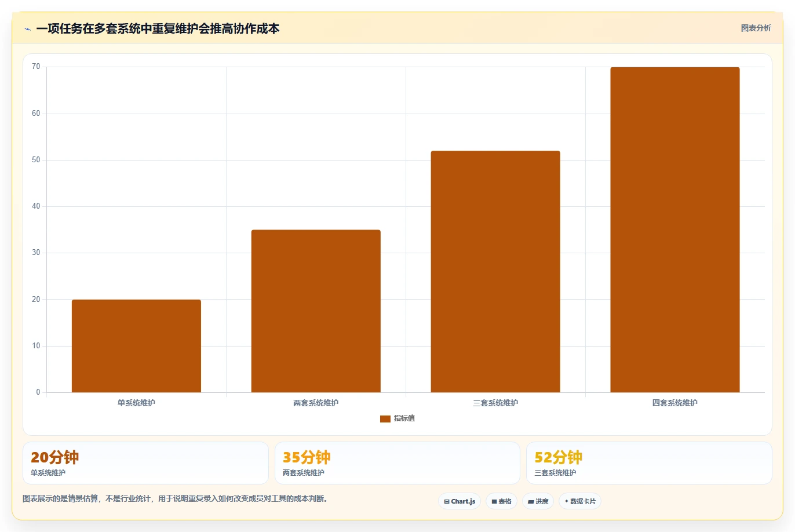Toggle the 指标值 legend entry
Viewport: 795px width, 532px height.
pos(397,418)
